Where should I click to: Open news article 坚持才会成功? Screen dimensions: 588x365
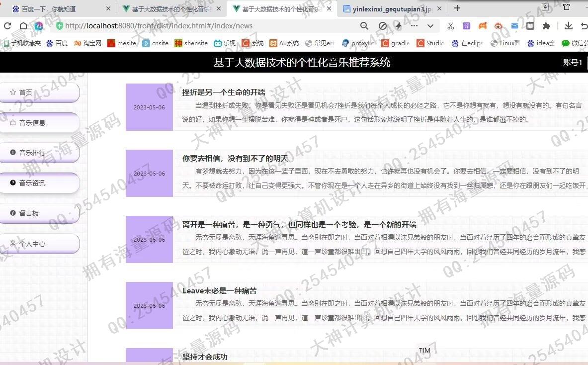tap(205, 357)
